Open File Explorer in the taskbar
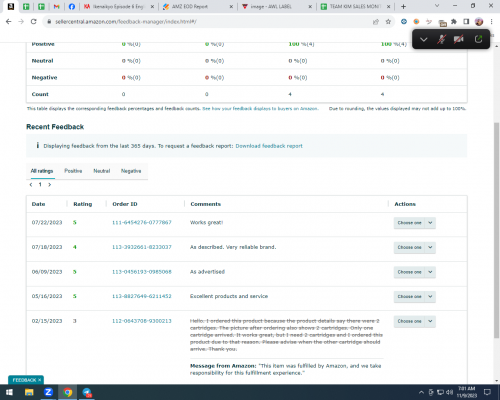The image size is (500, 400). (x=29, y=392)
